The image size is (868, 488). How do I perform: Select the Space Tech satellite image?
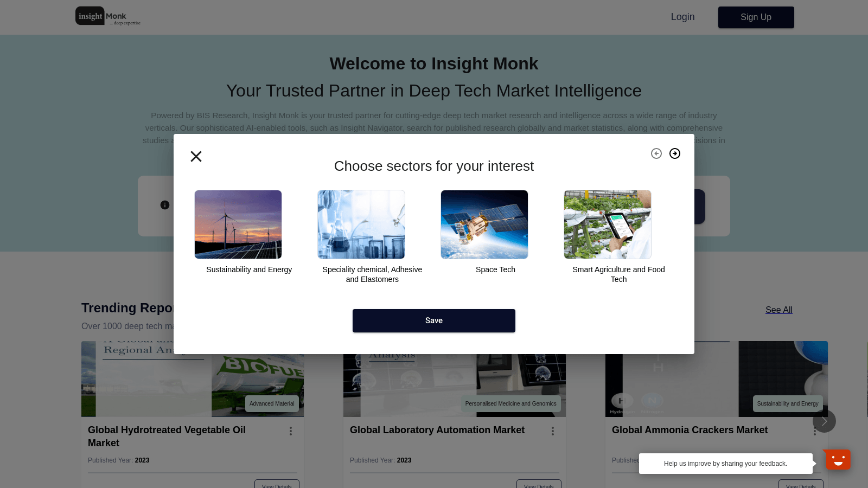tap(484, 224)
